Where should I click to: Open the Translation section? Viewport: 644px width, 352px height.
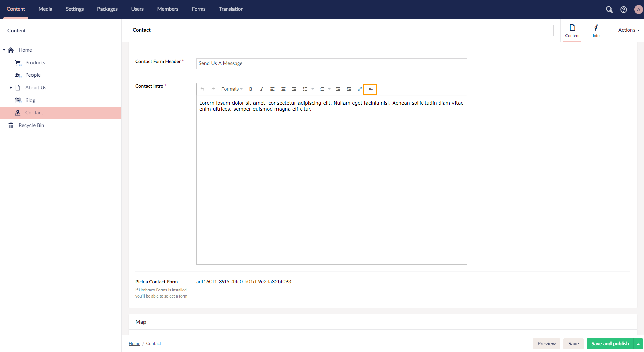[231, 9]
